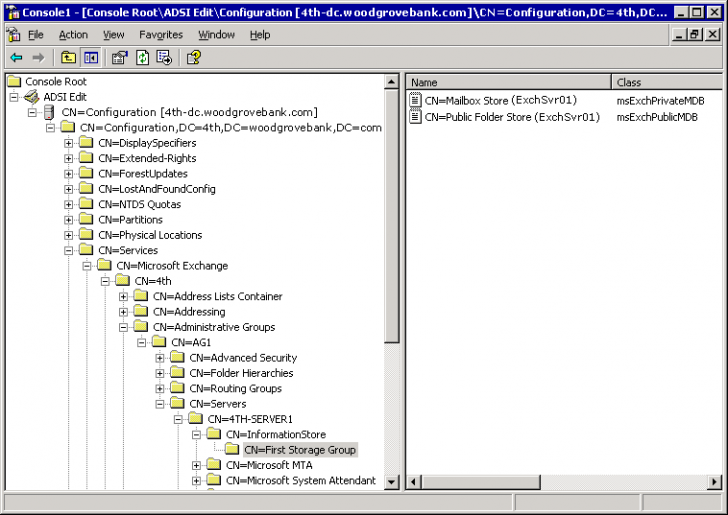This screenshot has width=728, height=515.
Task: Click the Up one level toolbar icon
Action: click(69, 58)
